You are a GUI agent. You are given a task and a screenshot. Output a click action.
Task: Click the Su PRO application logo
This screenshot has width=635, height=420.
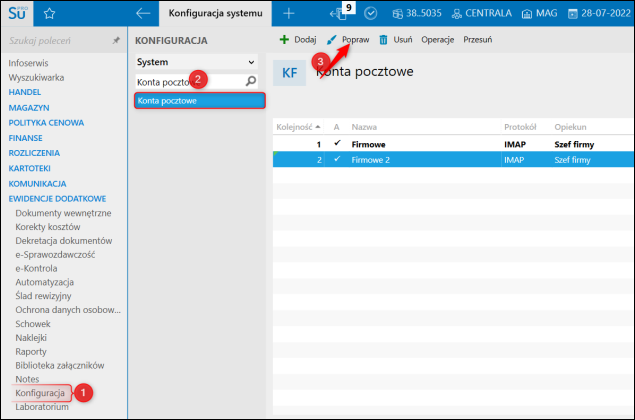click(x=17, y=13)
